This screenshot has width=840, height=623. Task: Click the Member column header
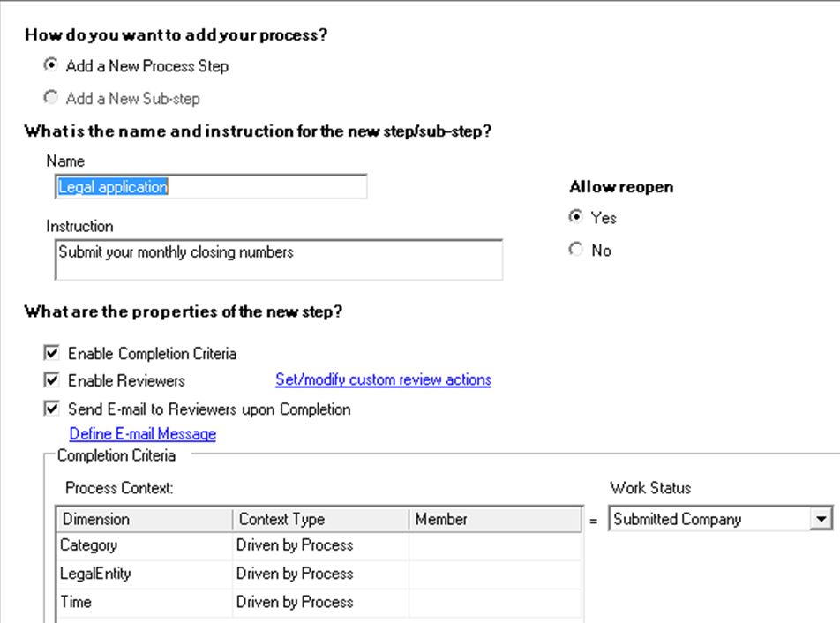point(494,519)
